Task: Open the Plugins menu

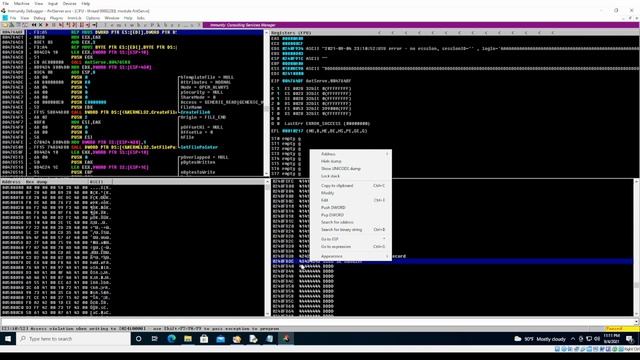Action: point(56,18)
